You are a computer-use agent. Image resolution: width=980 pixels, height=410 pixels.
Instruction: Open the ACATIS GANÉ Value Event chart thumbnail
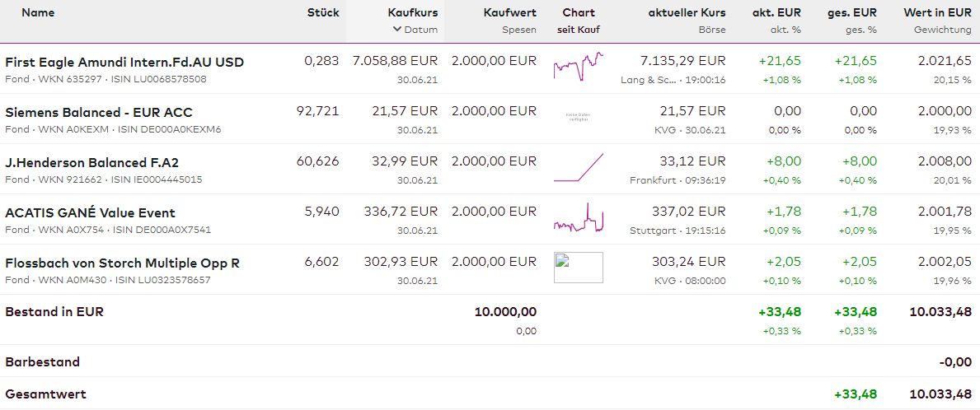click(x=578, y=217)
